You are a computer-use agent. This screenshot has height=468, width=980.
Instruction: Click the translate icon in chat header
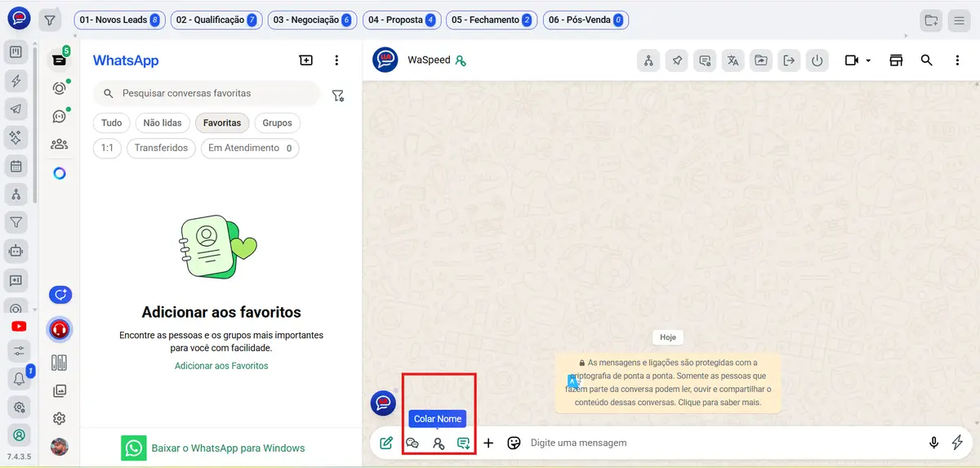tap(733, 60)
